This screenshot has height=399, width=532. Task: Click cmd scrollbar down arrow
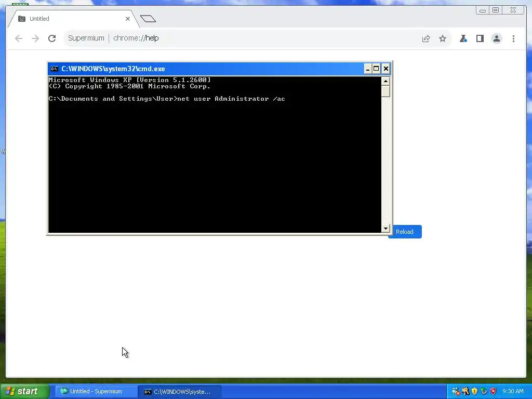pyautogui.click(x=386, y=229)
